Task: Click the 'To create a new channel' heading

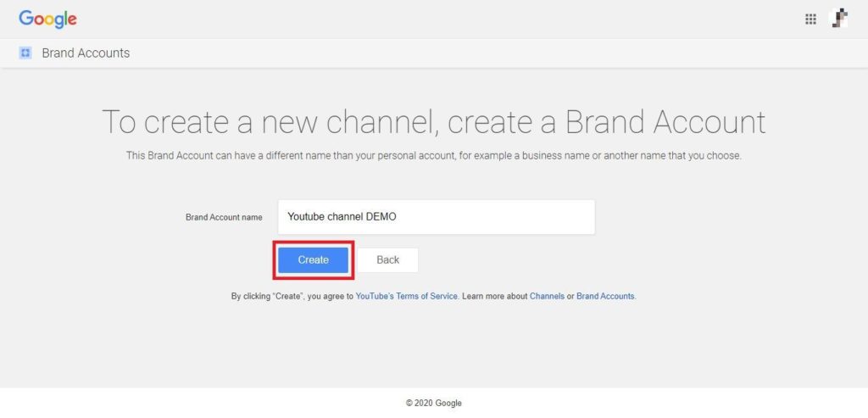Action: 433,121
